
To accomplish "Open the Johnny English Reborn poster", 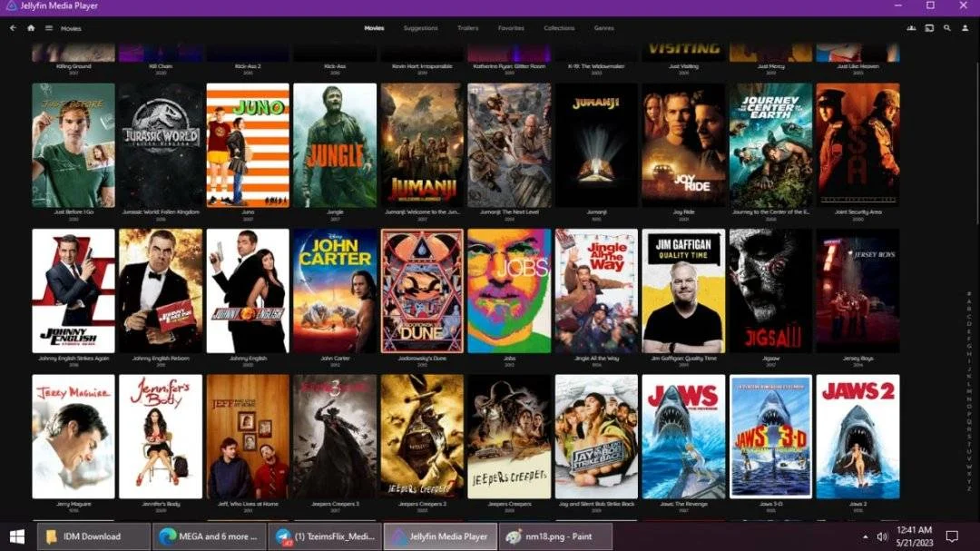I will pos(161,290).
